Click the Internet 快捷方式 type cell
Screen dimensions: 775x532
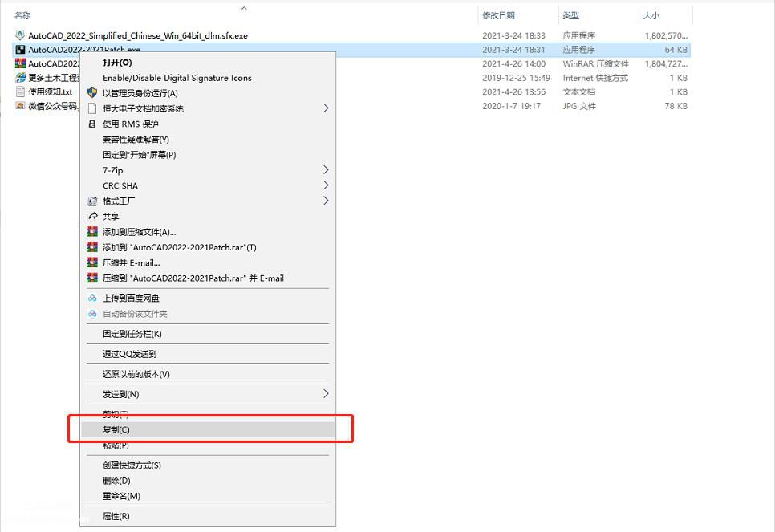pos(595,78)
